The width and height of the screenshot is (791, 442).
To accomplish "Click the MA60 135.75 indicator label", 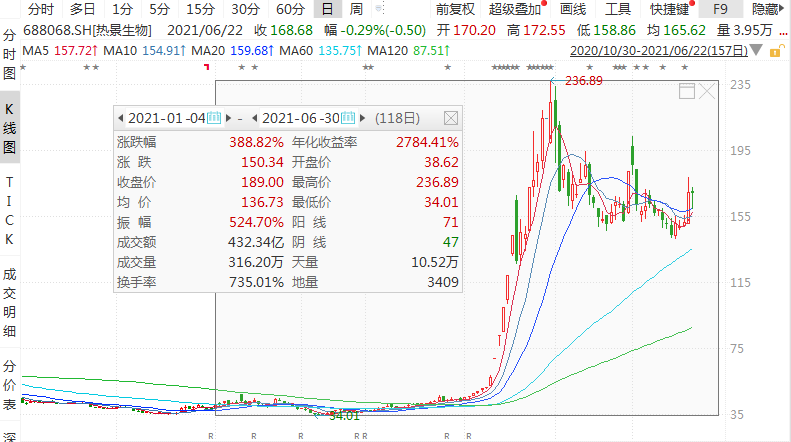I will (320, 50).
